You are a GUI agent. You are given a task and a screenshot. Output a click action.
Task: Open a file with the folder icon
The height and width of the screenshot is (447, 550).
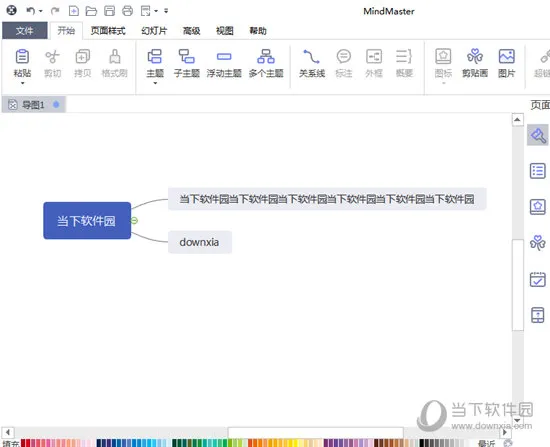tap(91, 11)
